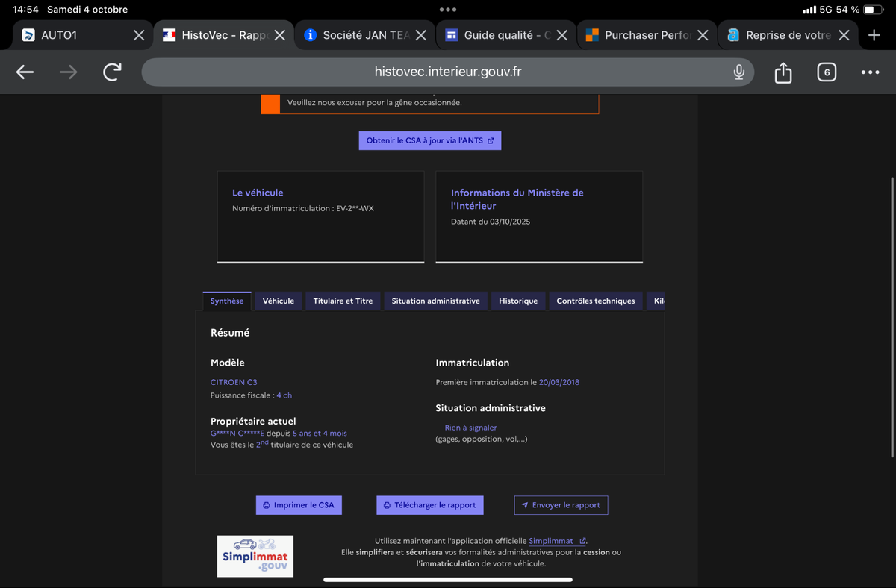
Task: Open a new browser tab
Action: 874,35
